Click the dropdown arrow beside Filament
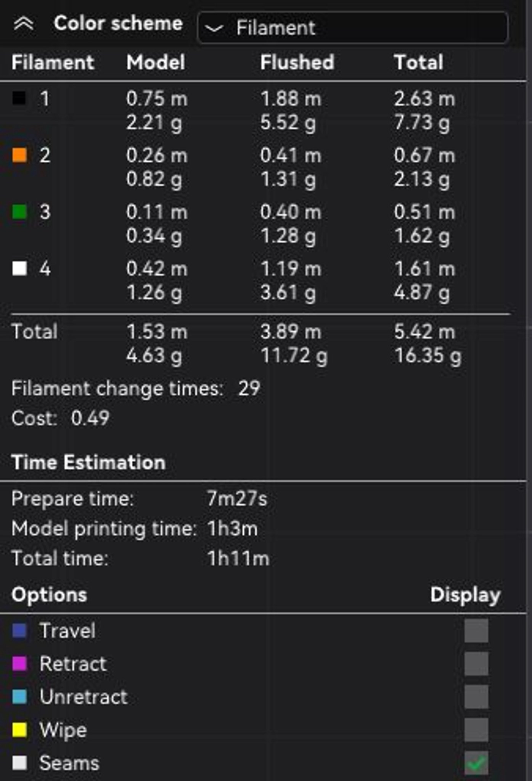This screenshot has width=532, height=781. click(x=214, y=28)
